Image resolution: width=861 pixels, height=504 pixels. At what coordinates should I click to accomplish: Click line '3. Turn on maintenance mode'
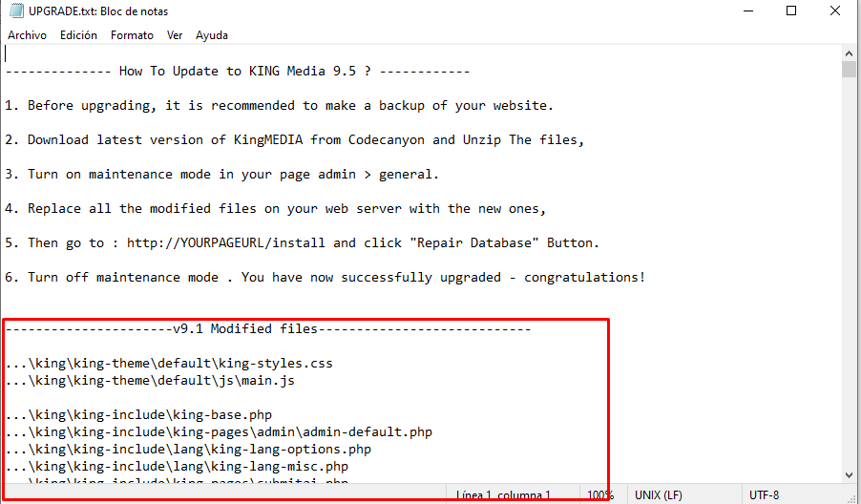click(221, 175)
